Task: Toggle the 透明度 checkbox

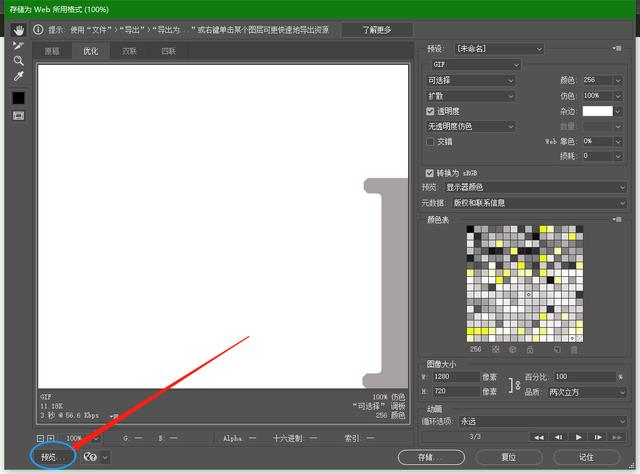Action: coord(431,111)
